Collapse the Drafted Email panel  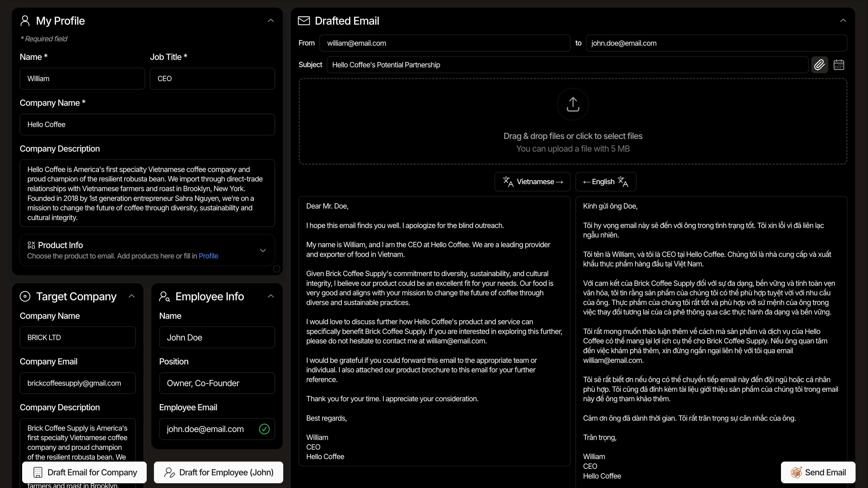[843, 21]
